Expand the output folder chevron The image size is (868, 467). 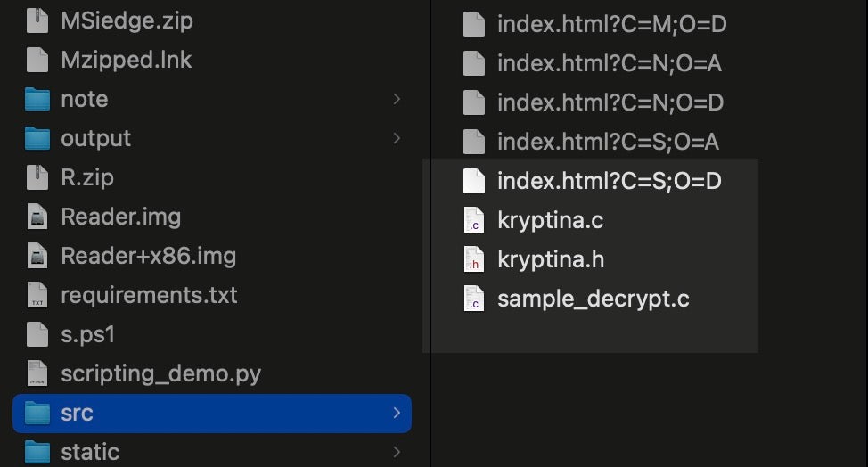pos(397,138)
